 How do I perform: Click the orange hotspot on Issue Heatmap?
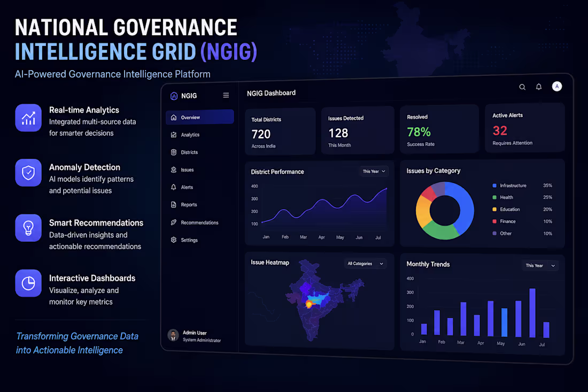309,305
